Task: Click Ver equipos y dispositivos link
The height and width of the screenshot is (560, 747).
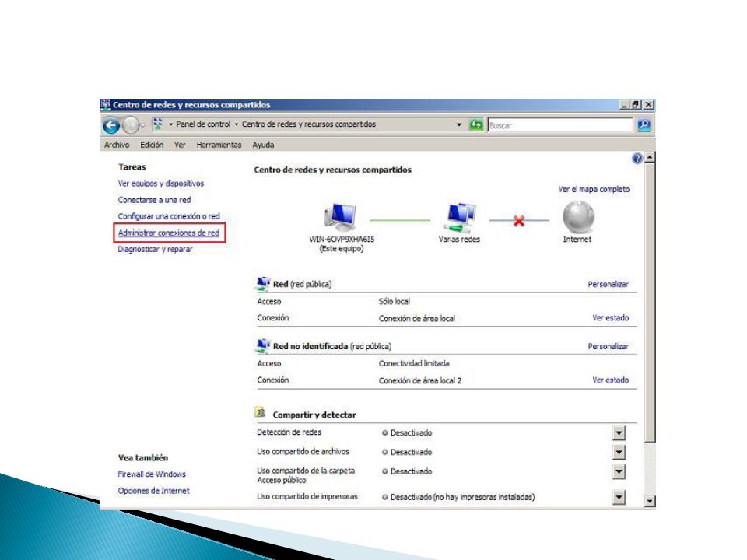Action: [x=160, y=184]
